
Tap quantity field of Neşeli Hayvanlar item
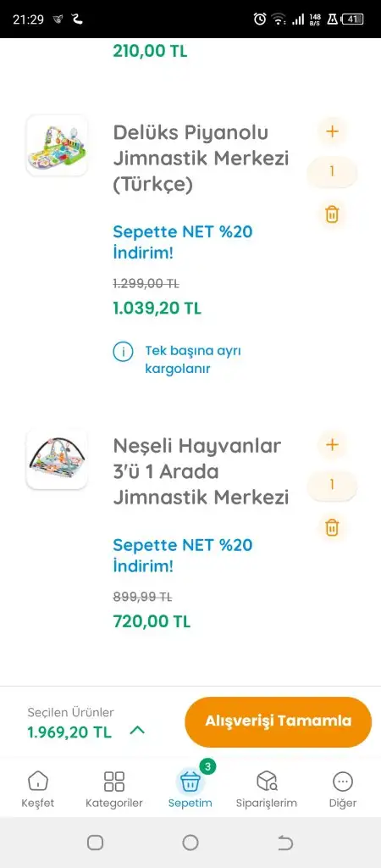click(332, 486)
